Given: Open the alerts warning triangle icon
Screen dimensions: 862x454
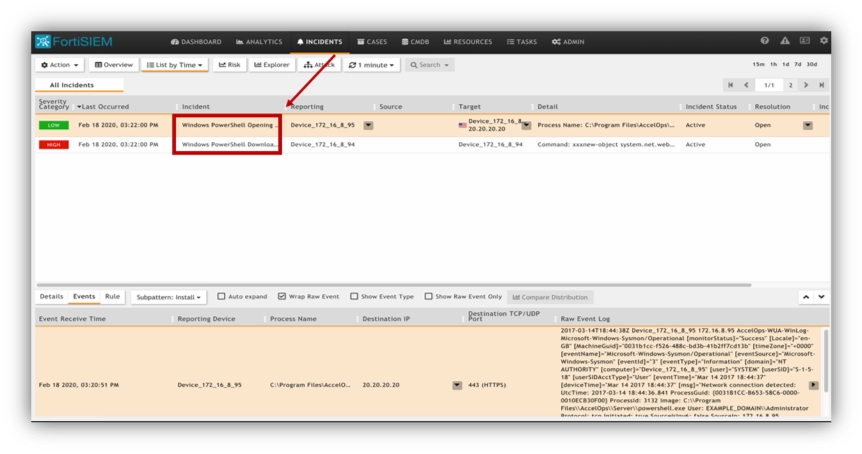Looking at the screenshot, I should point(785,41).
